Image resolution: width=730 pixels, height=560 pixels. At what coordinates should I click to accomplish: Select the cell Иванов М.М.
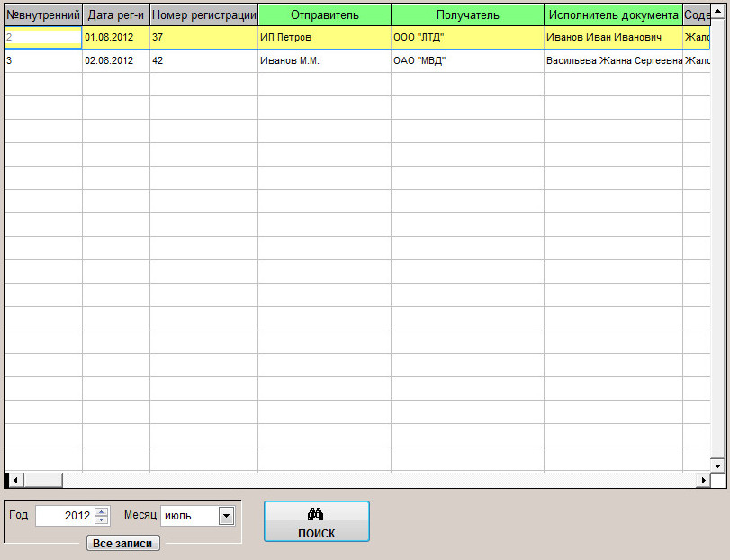click(325, 60)
